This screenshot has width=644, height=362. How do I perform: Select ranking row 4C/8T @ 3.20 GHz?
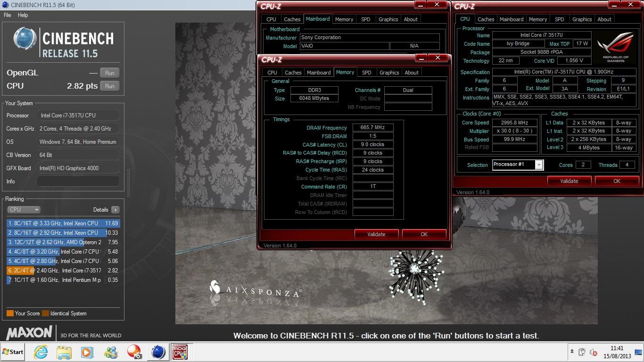[x=63, y=252]
